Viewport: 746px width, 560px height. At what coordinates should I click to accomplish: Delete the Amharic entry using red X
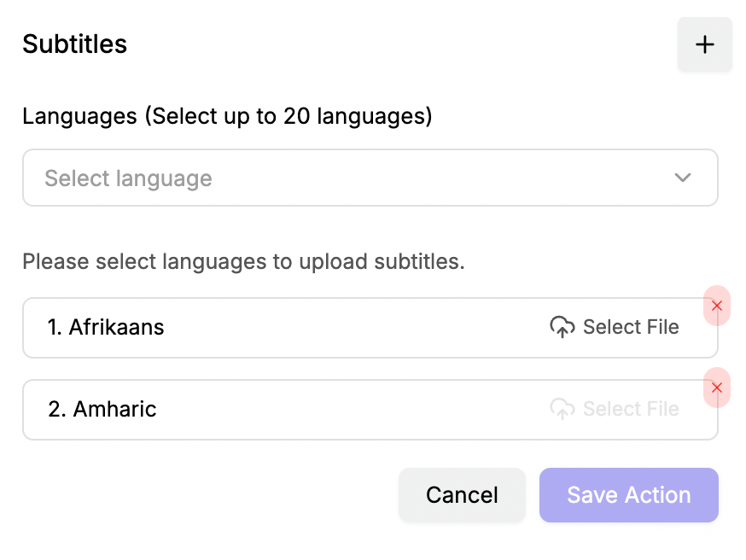(x=717, y=388)
